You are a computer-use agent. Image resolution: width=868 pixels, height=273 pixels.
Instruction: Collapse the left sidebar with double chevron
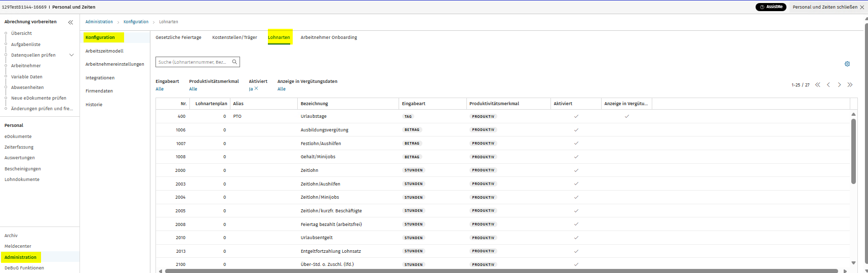point(70,22)
